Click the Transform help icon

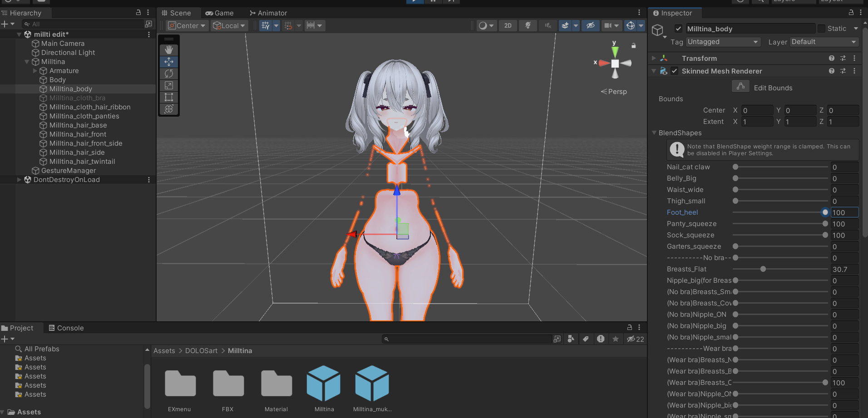[x=831, y=58]
